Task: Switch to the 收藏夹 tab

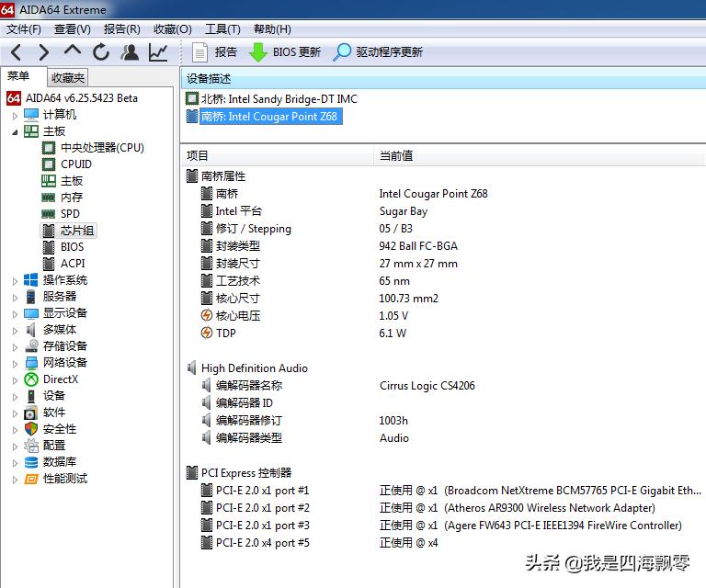Action: click(67, 78)
